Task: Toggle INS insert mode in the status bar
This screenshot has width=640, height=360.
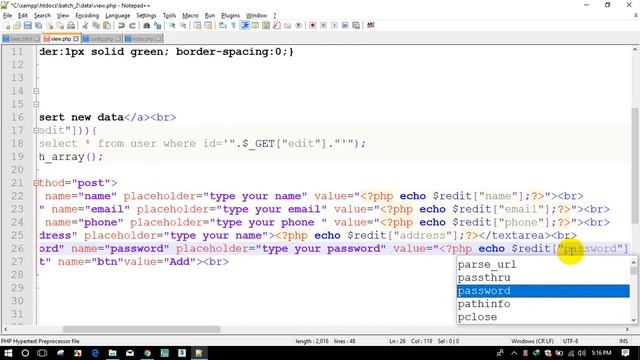Action: point(623,341)
